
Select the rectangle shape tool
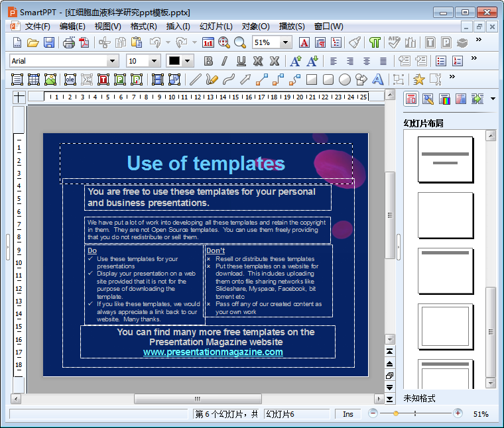pos(312,80)
